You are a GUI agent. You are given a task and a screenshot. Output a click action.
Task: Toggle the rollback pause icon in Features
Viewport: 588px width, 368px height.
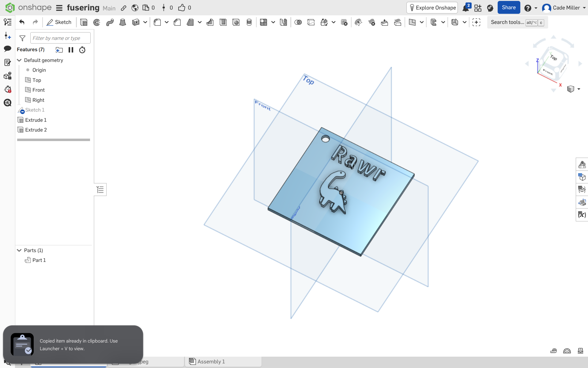[71, 50]
